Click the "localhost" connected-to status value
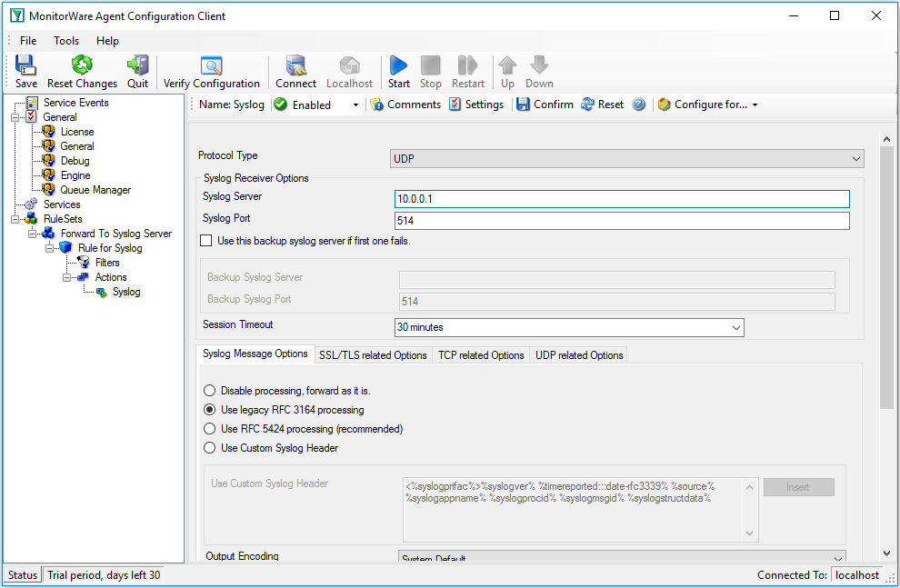Viewport: 900px width, 588px height. pos(857,574)
